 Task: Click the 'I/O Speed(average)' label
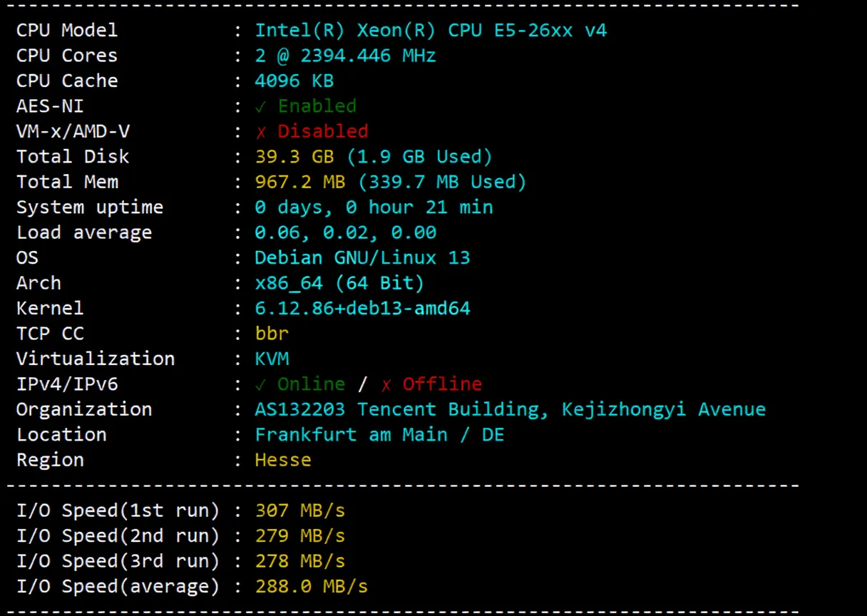pyautogui.click(x=118, y=587)
